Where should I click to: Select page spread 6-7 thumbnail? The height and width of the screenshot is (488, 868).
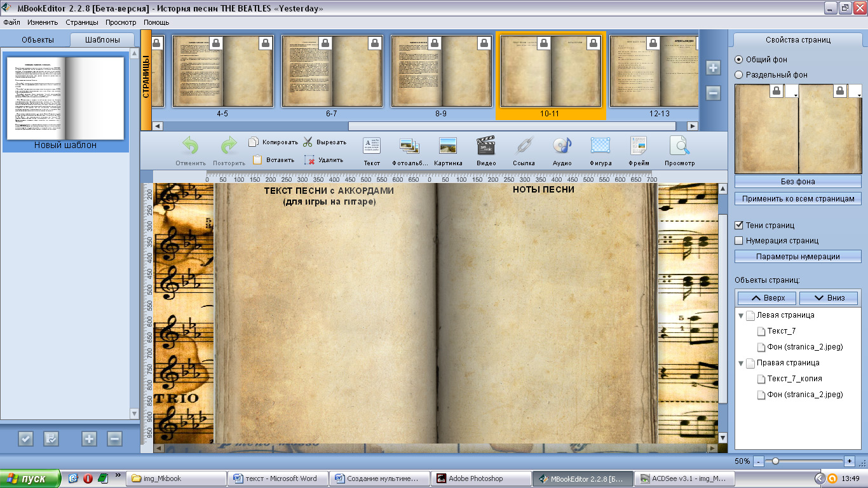click(x=332, y=71)
